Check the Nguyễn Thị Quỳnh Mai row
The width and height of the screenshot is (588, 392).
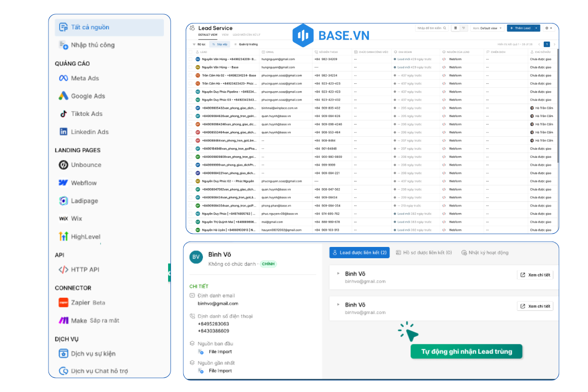click(x=191, y=222)
